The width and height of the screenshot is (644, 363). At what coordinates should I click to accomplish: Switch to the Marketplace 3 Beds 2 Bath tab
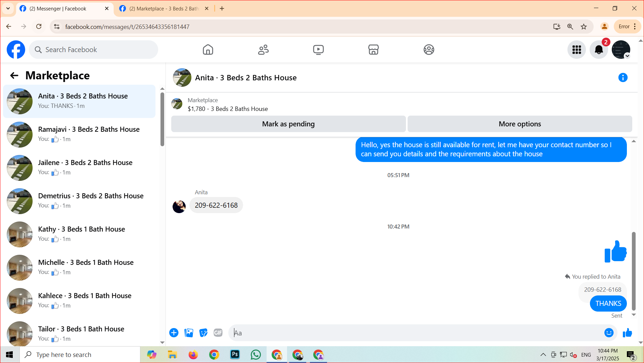(x=164, y=9)
